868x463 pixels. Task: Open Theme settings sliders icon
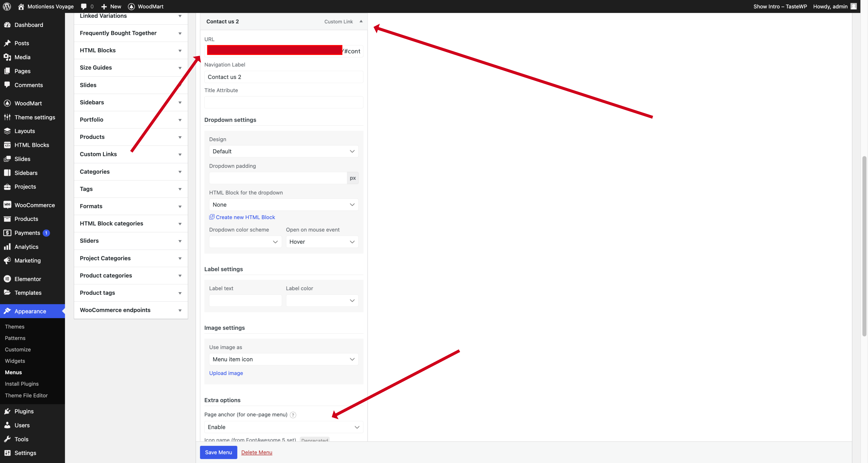pyautogui.click(x=7, y=117)
